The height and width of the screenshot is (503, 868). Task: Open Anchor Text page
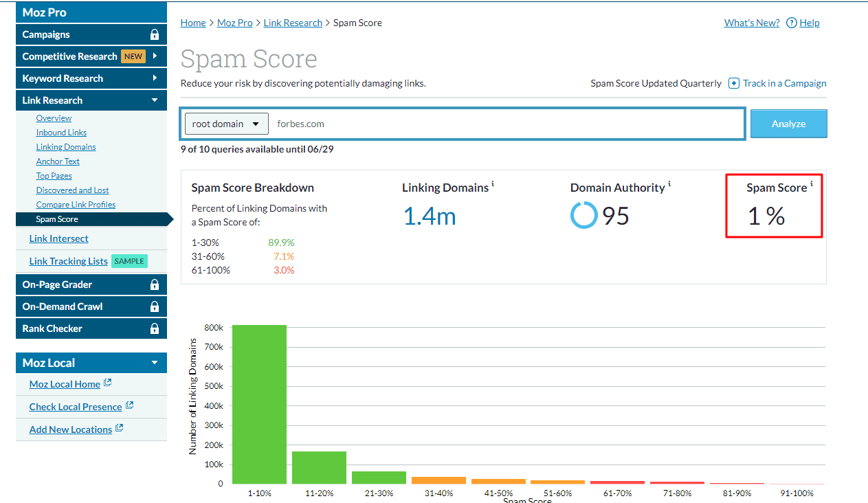[58, 161]
